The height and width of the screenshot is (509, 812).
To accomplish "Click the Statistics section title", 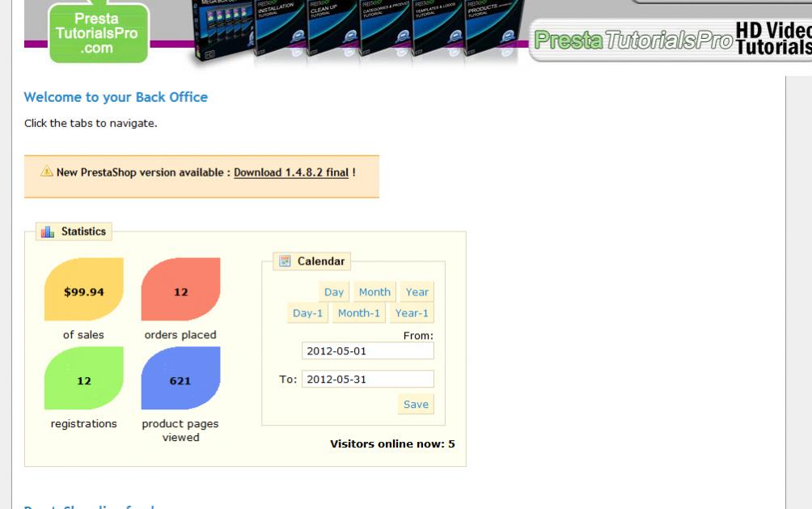I will (x=83, y=231).
